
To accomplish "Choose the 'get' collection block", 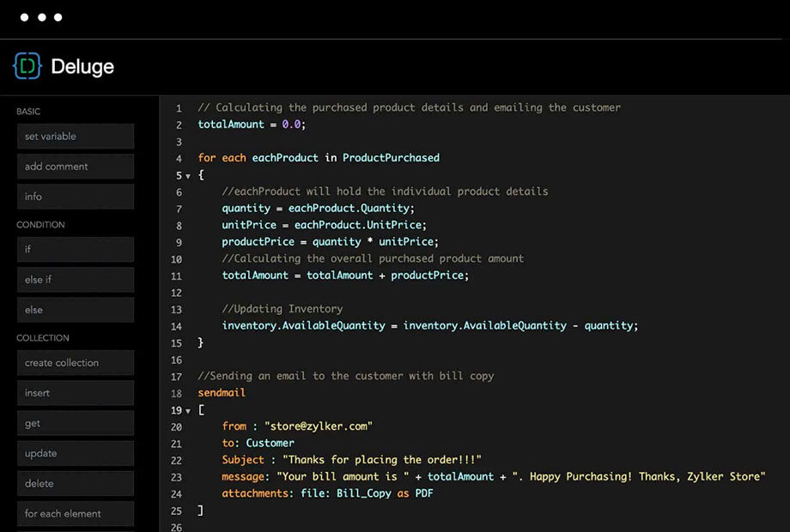I will (x=76, y=423).
